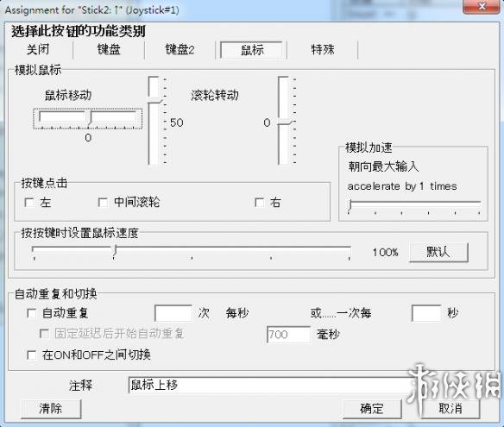Click the horizontal 鼠标移动 slider
The height and width of the screenshot is (427, 504).
click(x=87, y=119)
